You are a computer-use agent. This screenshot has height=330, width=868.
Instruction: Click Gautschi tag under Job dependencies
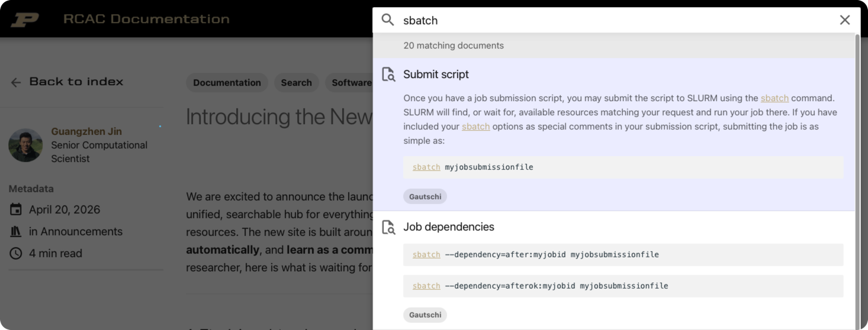tap(425, 315)
